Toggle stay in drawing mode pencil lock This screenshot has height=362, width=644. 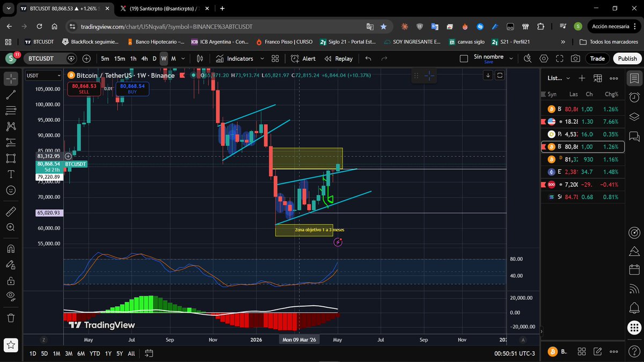click(x=11, y=264)
